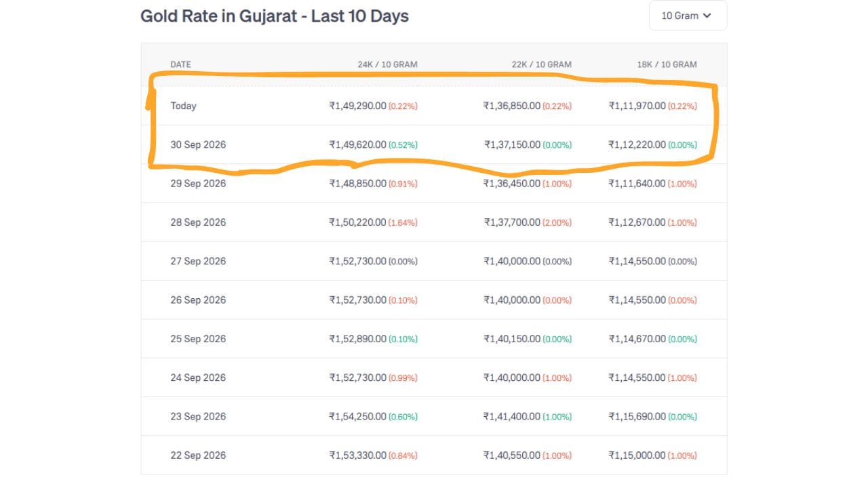Select the '23 Sep 2026' date cell
This screenshot has width=868, height=488.
coord(198,416)
